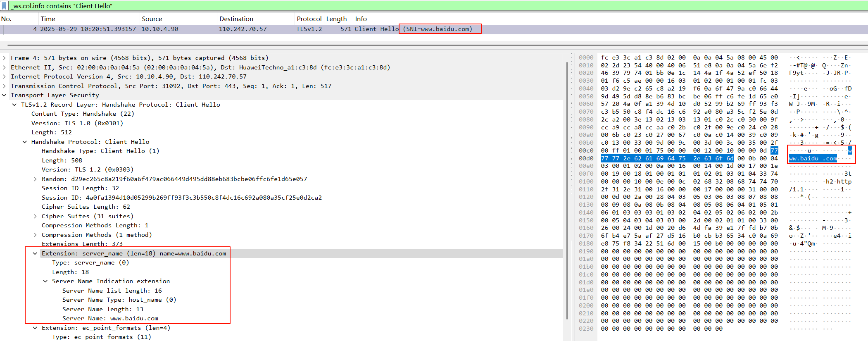Click the packet details vertical scrollbar
The width and height of the screenshot is (868, 341).
[x=568, y=186]
